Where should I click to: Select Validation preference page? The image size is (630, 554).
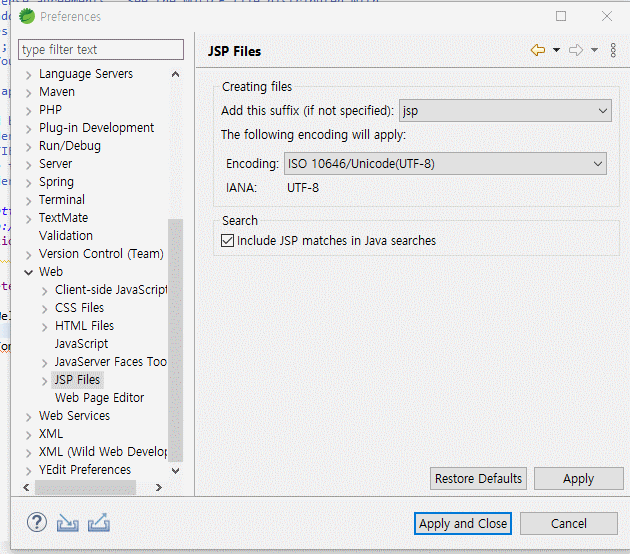(x=66, y=236)
